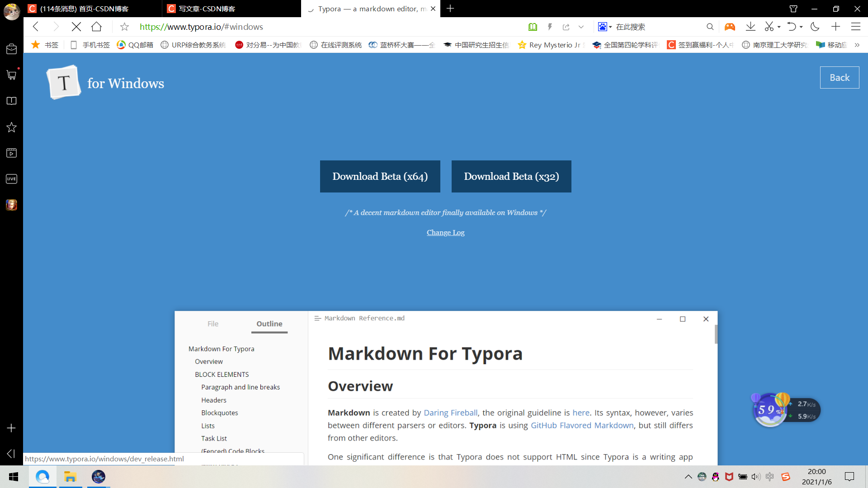Toggle reader mode book icon in address bar

(x=533, y=27)
